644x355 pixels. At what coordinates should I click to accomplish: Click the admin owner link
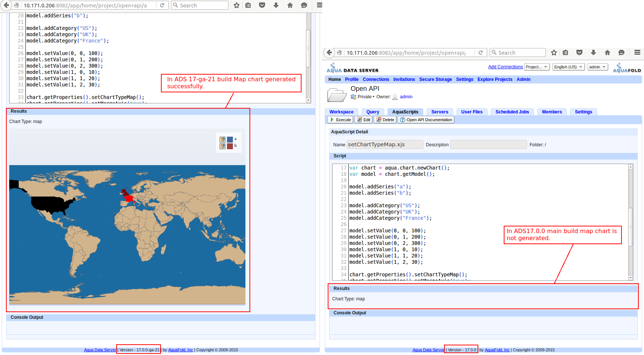click(406, 97)
